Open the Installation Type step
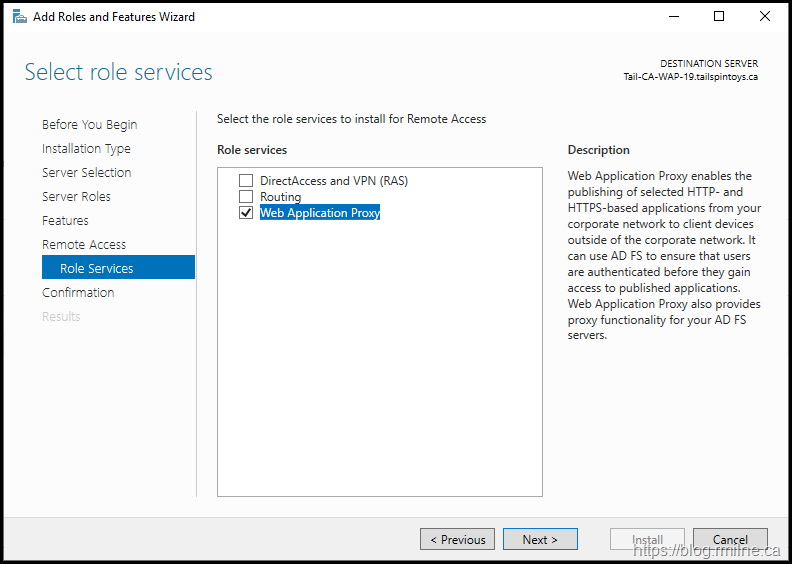Image resolution: width=792 pixels, height=564 pixels. 86,149
